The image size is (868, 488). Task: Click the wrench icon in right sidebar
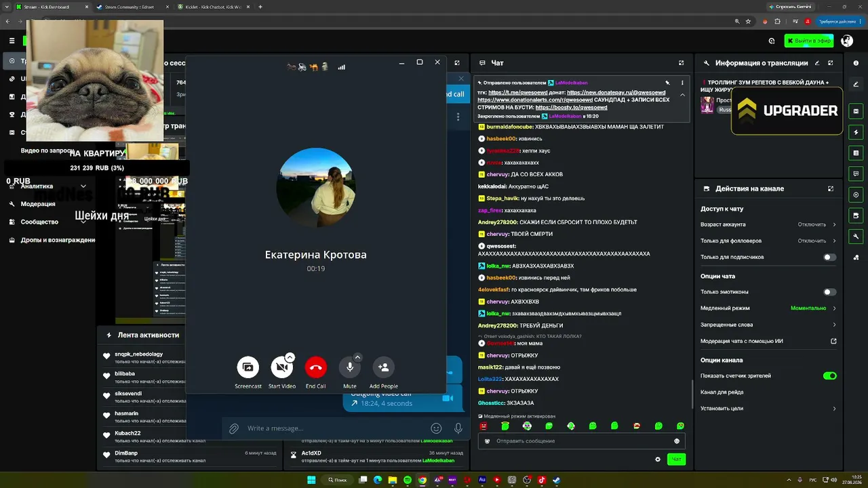pyautogui.click(x=856, y=237)
